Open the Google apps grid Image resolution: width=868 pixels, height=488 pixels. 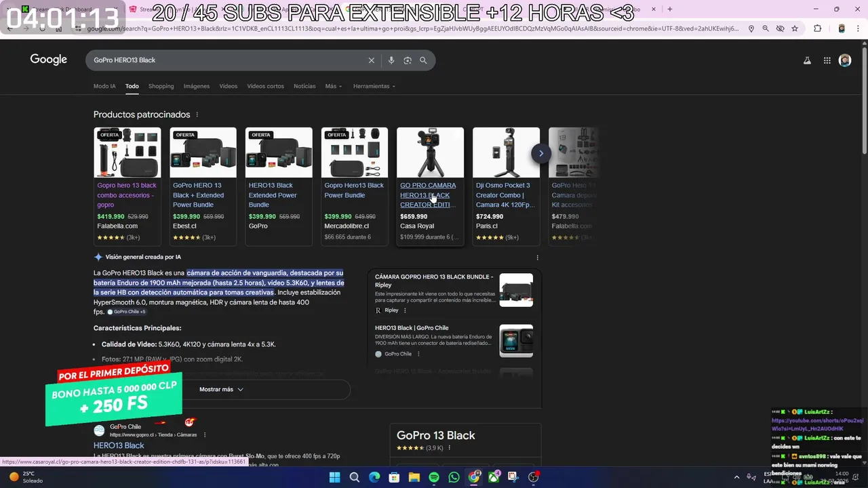tap(827, 60)
